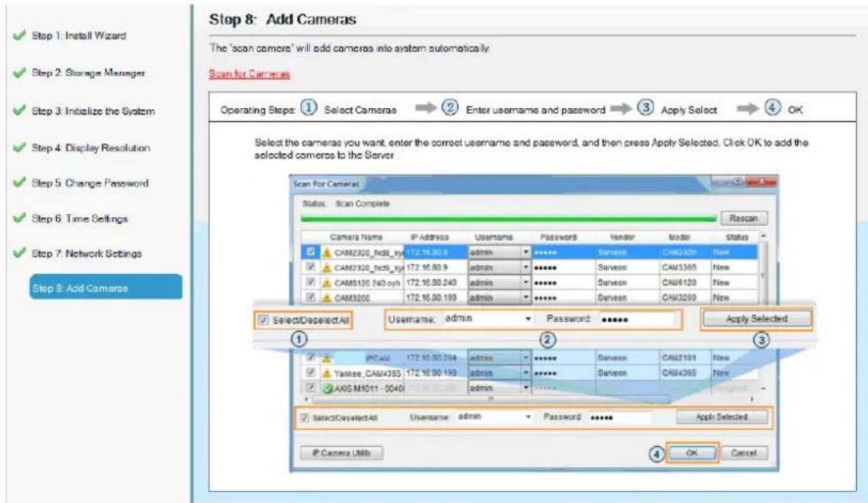Click warning icon in highlighted first camera row
The image size is (868, 503).
click(x=327, y=252)
